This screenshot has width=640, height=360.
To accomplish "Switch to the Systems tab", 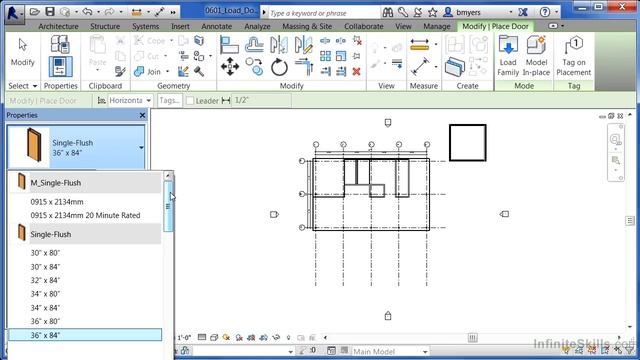I will click(145, 26).
